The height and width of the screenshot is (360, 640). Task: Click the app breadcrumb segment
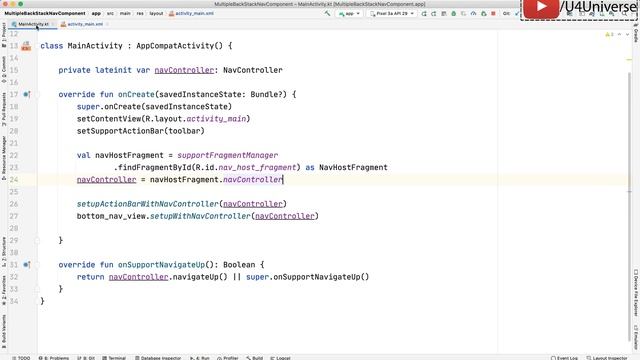point(96,13)
